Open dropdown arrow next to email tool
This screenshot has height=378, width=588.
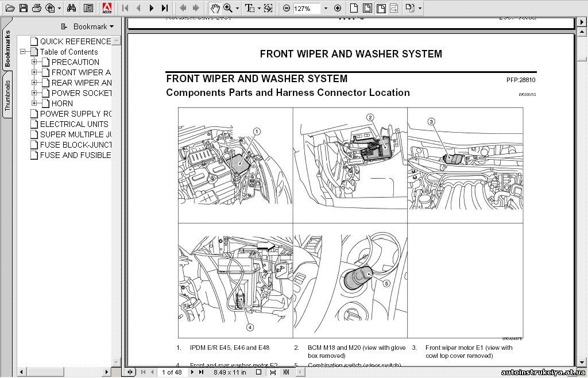(x=59, y=8)
